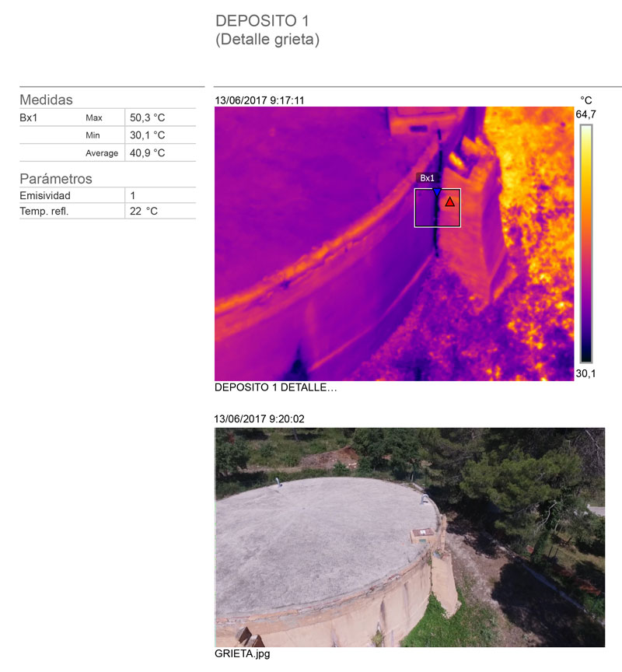The width and height of the screenshot is (622, 672).
Task: Click the Max label in measurements table
Action: coord(94,118)
